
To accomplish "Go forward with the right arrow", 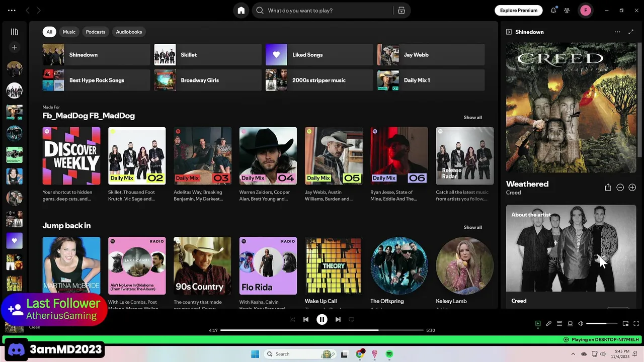I will click(39, 11).
